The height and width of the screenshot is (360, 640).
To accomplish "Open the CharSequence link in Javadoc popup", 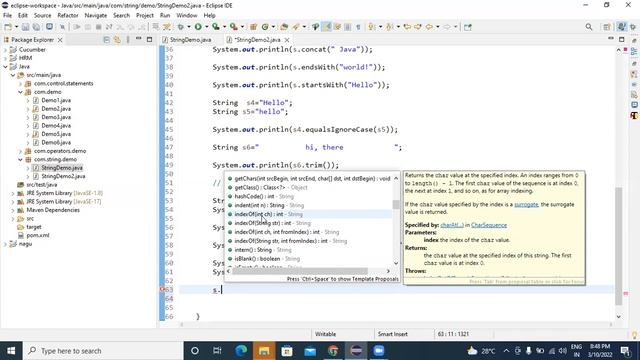I will click(x=489, y=225).
